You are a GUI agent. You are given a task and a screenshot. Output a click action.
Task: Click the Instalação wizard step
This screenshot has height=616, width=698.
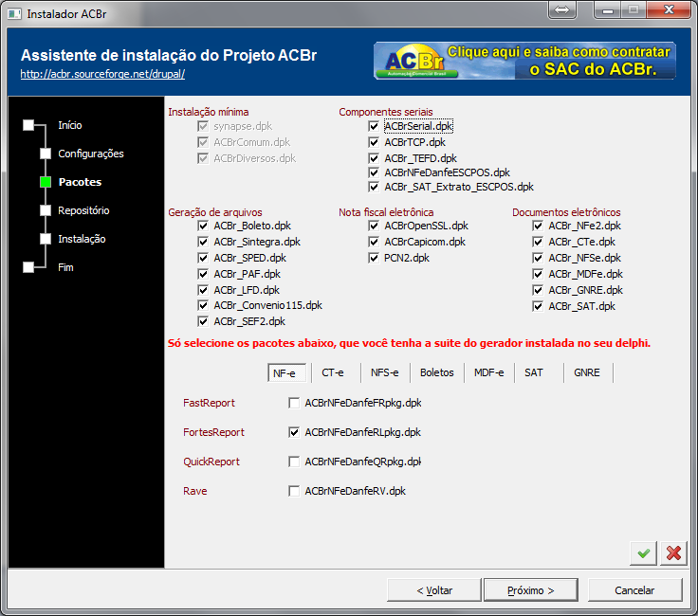(x=82, y=239)
